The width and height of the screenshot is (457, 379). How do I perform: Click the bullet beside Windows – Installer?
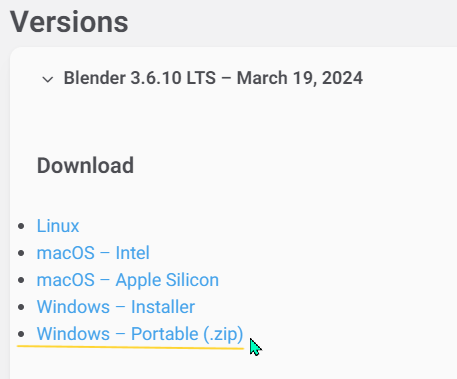coord(21,307)
